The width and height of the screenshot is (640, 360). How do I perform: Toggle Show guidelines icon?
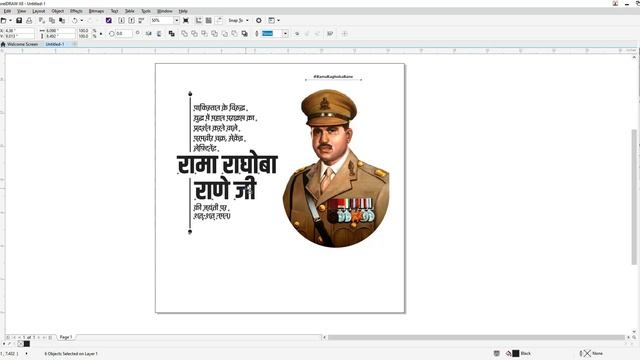click(x=219, y=20)
